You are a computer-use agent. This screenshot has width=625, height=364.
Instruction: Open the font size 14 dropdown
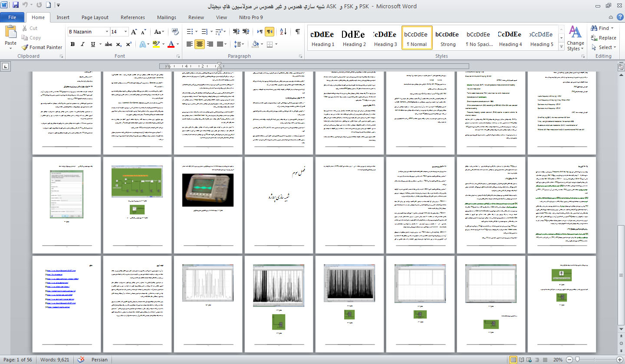pos(126,32)
